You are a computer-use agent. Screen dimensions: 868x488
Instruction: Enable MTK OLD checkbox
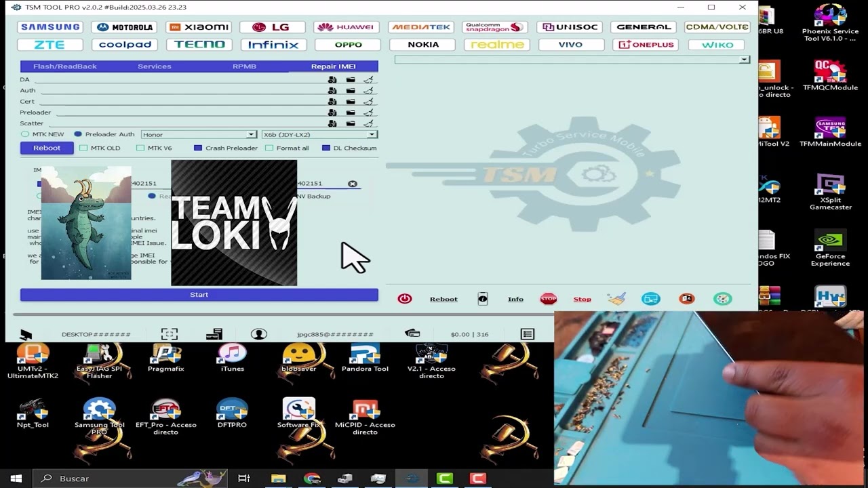click(x=83, y=148)
